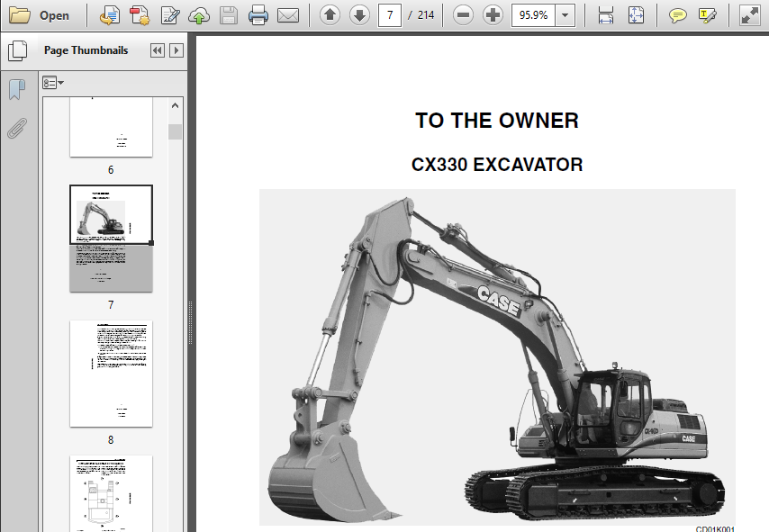Click the Open folder button
This screenshot has height=532, width=769.
pyautogui.click(x=40, y=15)
